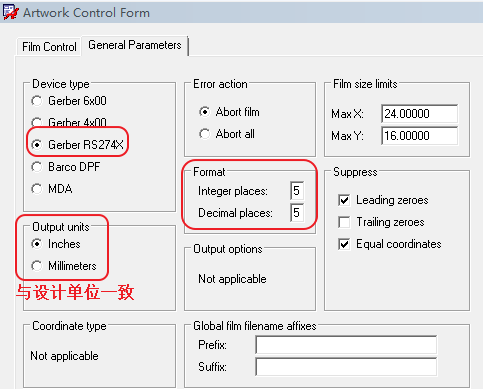Select the General Parameters tab

135,45
